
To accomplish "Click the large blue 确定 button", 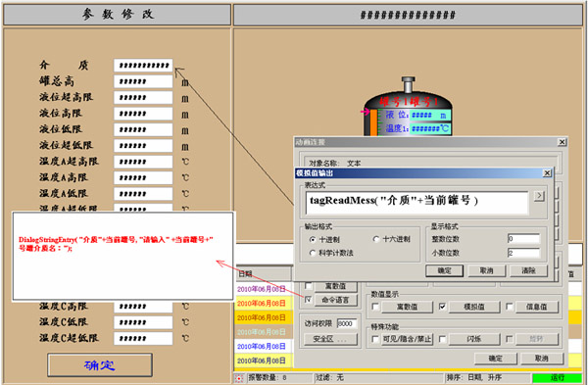I will 100,364.
